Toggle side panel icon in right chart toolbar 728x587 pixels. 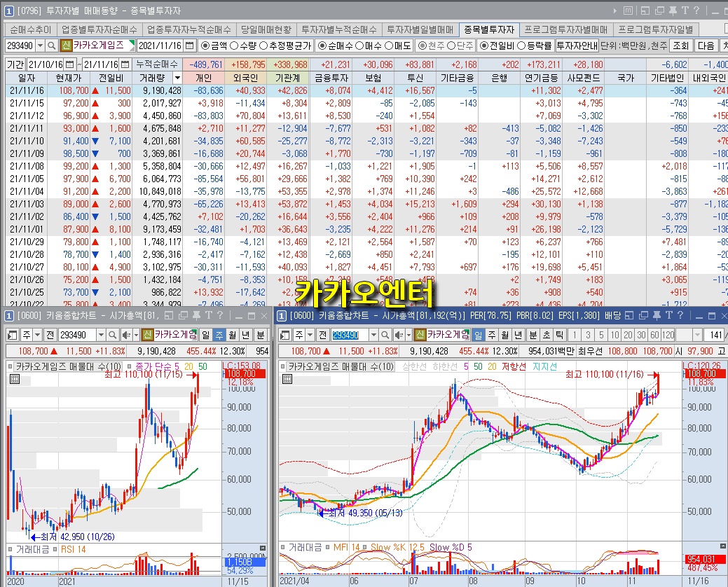pyautogui.click(x=285, y=335)
